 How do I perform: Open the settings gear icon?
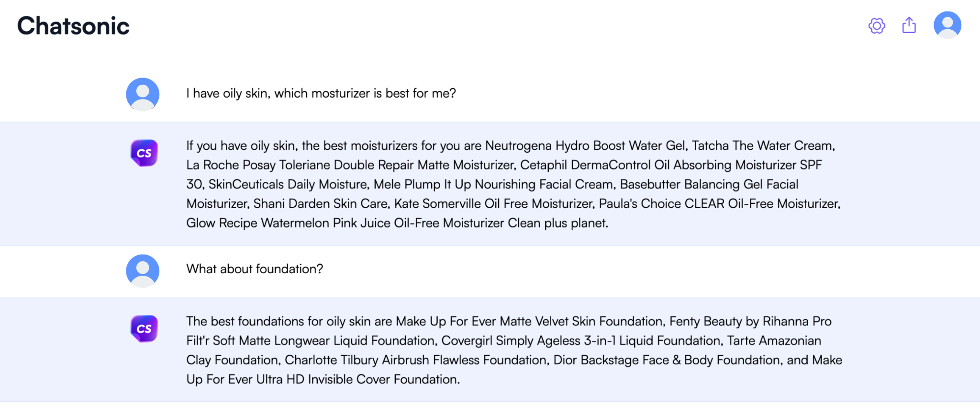pos(877,26)
